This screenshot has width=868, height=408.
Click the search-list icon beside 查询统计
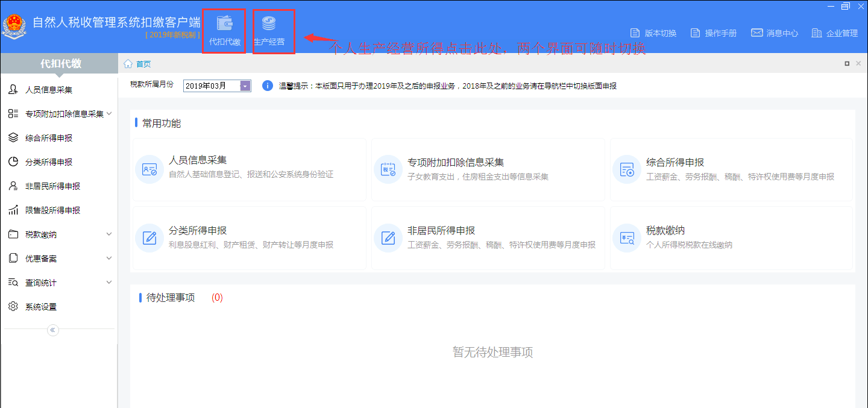tap(13, 283)
